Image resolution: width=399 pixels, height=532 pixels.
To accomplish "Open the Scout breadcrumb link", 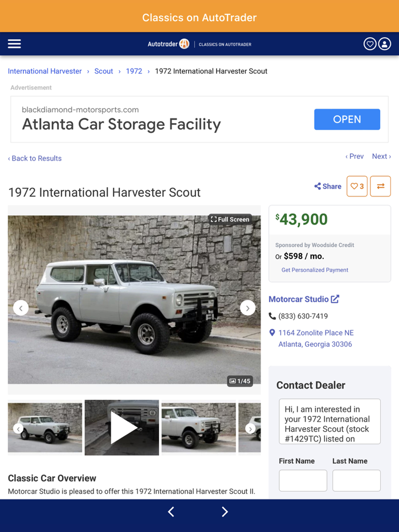I will coord(103,71).
